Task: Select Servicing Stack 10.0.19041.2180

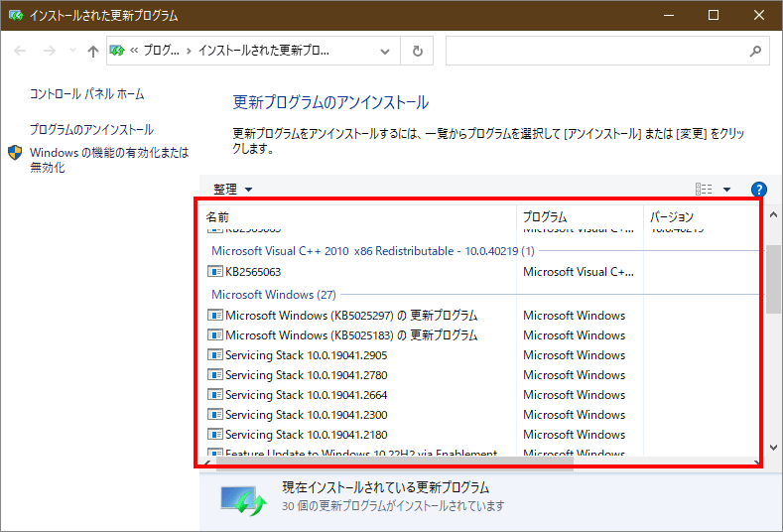Action: pos(306,435)
